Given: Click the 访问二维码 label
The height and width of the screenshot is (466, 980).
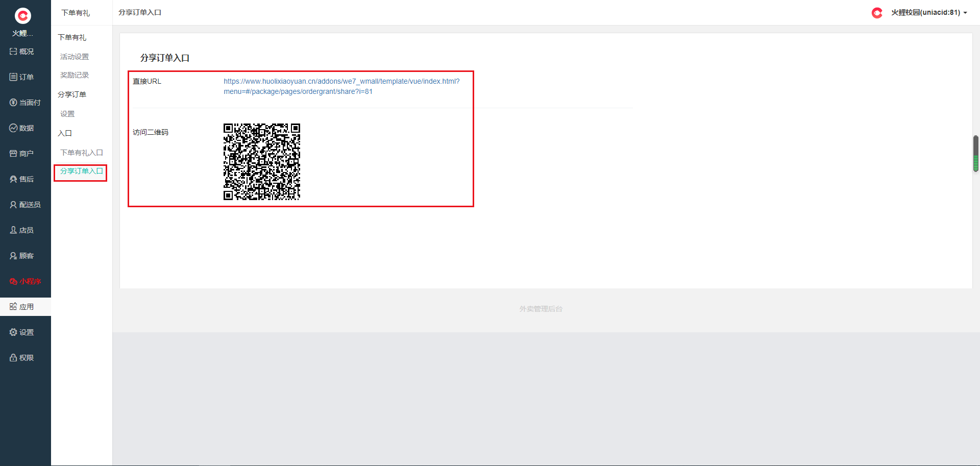Looking at the screenshot, I should (151, 132).
